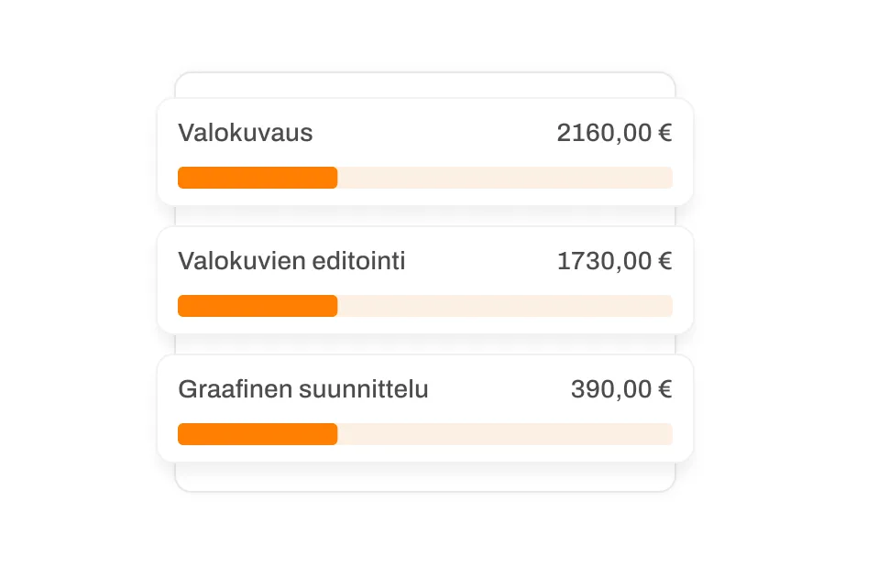Click the Graafinen suunnittelu progress bar
The image size is (878, 588).
(x=426, y=433)
